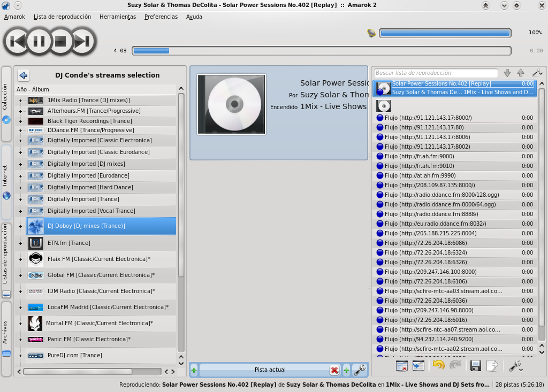
Task: Expand Flaix FM [Classic/Current Electronica]
Action: (21, 259)
